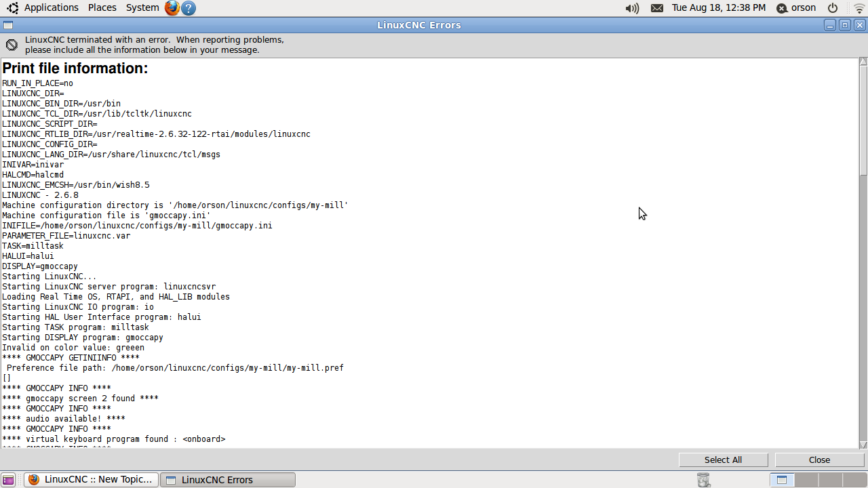The width and height of the screenshot is (868, 488).
Task: Click the Close button in errors dialog
Action: (819, 460)
